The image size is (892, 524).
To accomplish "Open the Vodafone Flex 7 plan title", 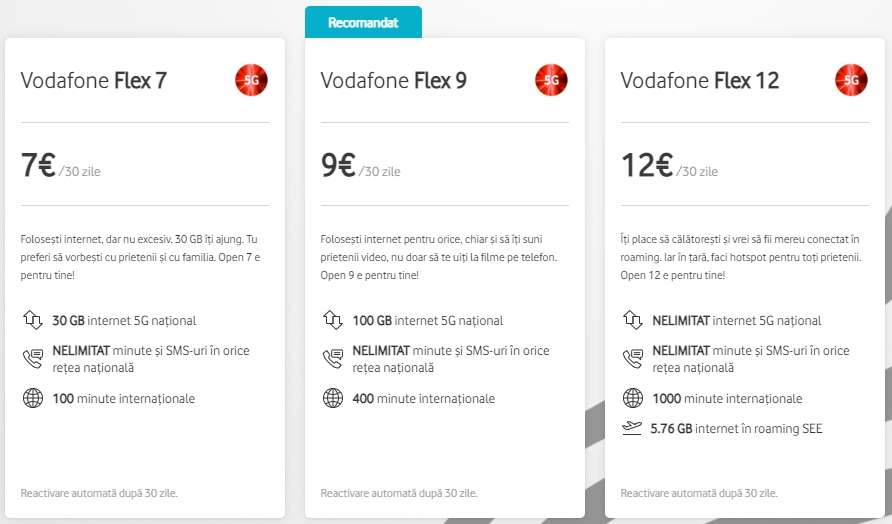I will (x=94, y=80).
